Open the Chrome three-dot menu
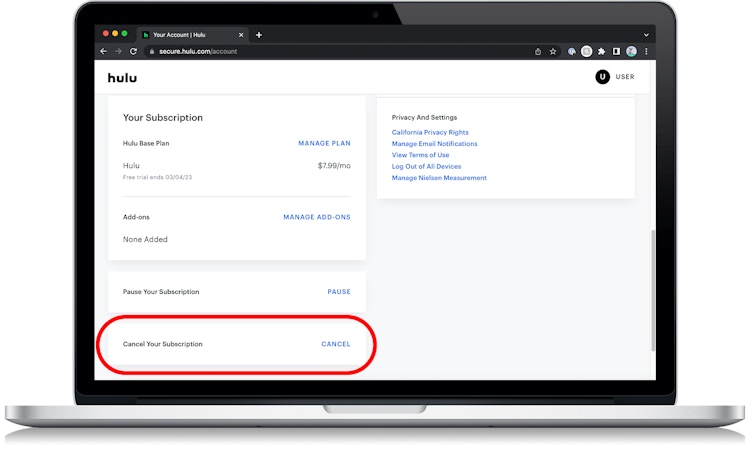The width and height of the screenshot is (750, 454). point(646,51)
